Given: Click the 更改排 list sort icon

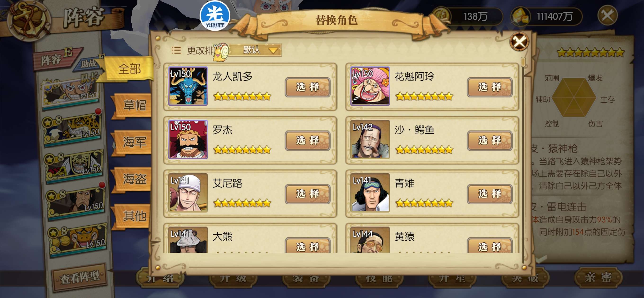Looking at the screenshot, I should [176, 50].
